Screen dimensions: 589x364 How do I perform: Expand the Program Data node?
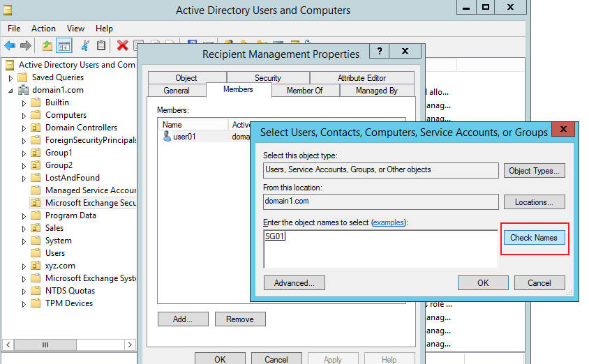tap(24, 216)
